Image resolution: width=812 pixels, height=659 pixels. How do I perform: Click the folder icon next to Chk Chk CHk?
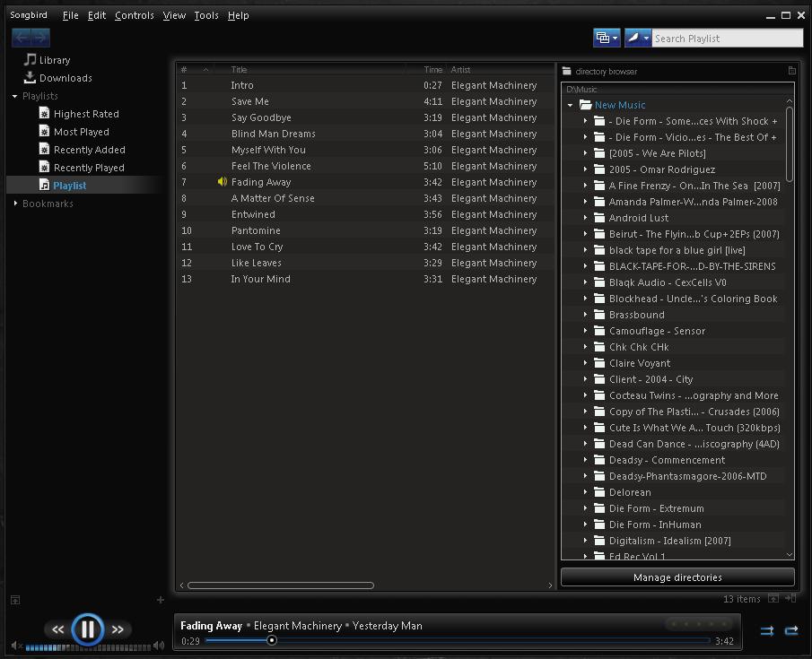pyautogui.click(x=599, y=347)
